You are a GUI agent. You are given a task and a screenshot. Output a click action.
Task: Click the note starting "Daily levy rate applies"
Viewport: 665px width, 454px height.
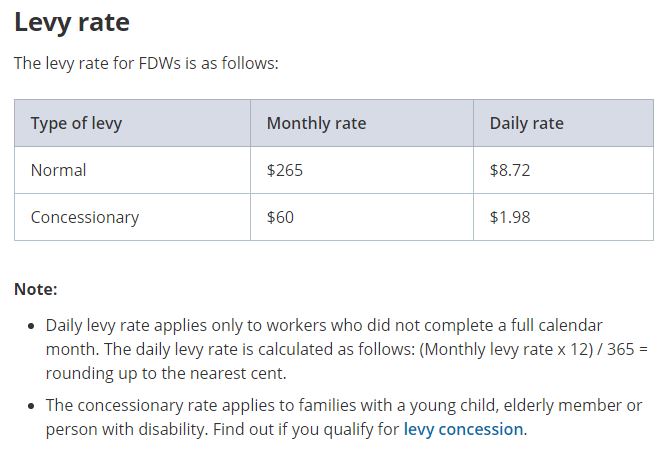[x=320, y=327]
